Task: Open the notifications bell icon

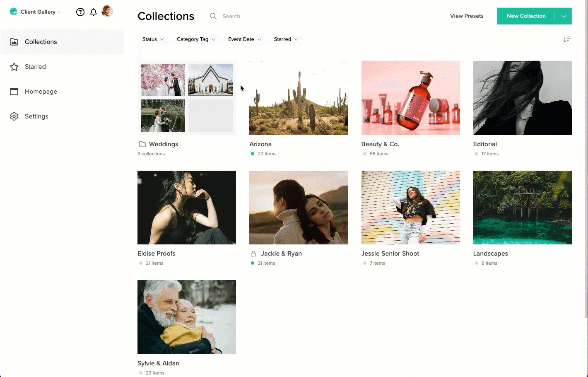Action: 94,12
